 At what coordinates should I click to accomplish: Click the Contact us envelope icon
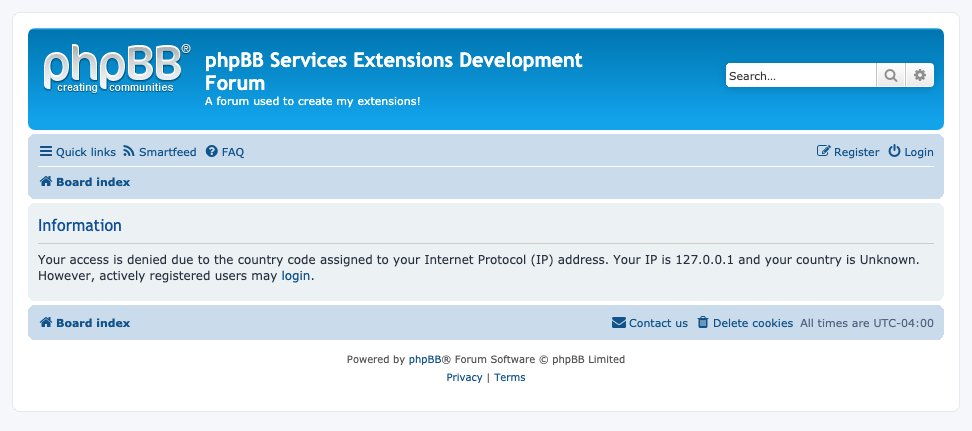[x=619, y=322]
